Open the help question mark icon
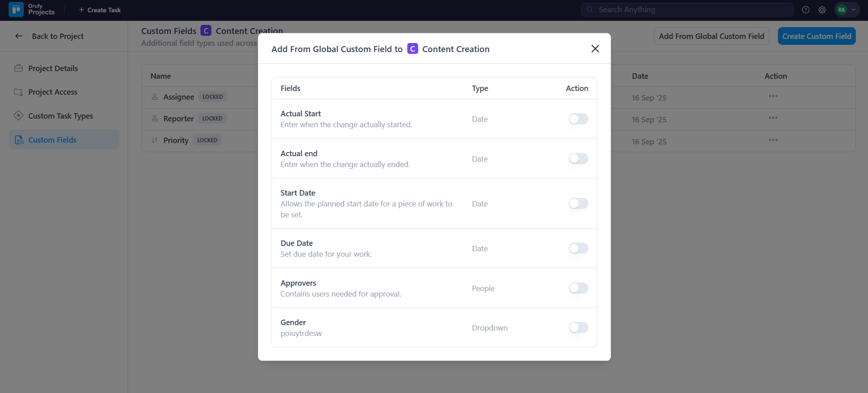The image size is (868, 393). click(x=806, y=10)
